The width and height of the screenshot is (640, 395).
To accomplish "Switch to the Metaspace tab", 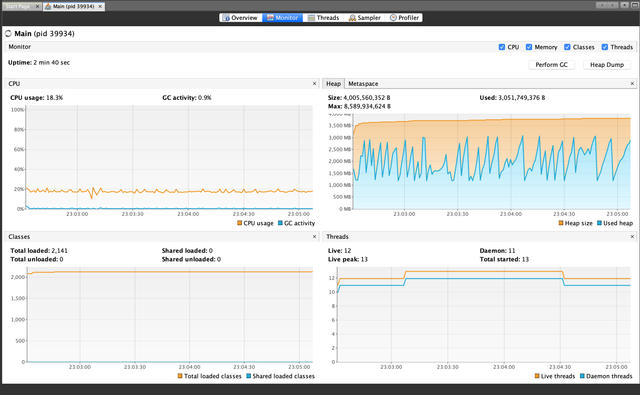I will click(x=363, y=83).
